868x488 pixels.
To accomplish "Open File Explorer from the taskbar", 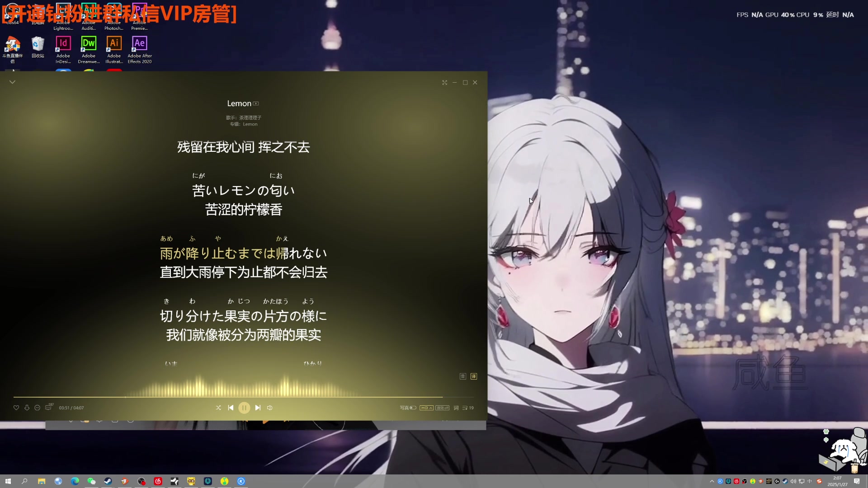I will [x=42, y=481].
